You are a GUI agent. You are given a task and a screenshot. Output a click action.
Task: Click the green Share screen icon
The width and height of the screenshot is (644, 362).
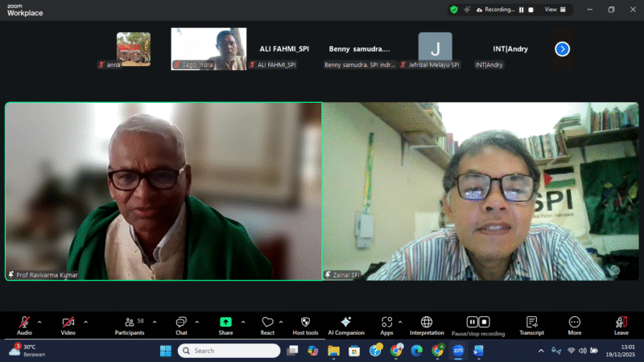225,323
